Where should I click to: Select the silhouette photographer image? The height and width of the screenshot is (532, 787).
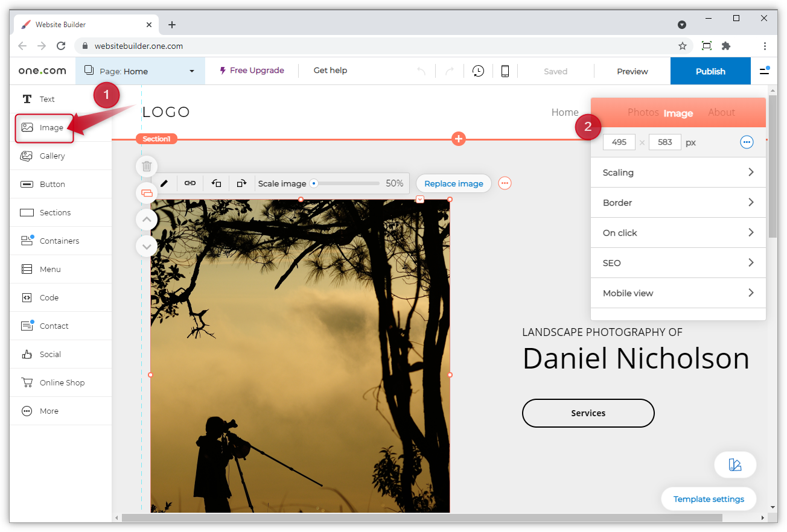pyautogui.click(x=300, y=356)
